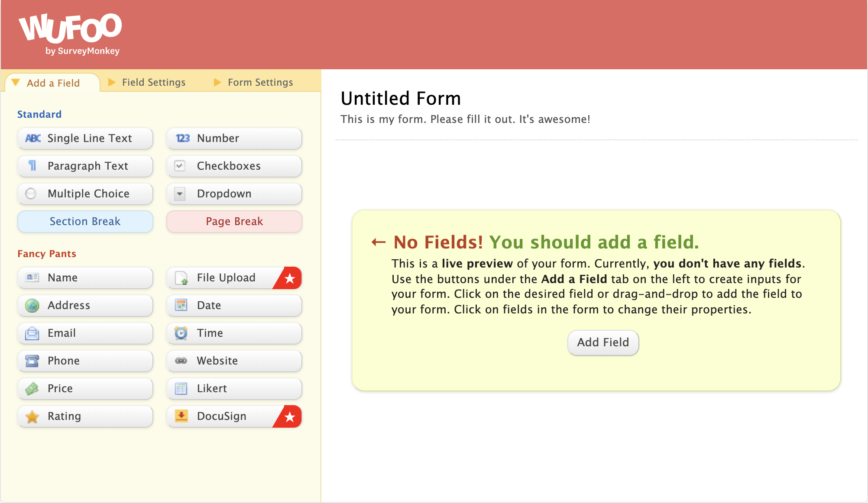Add an Address field
The height and width of the screenshot is (503, 868).
[85, 306]
